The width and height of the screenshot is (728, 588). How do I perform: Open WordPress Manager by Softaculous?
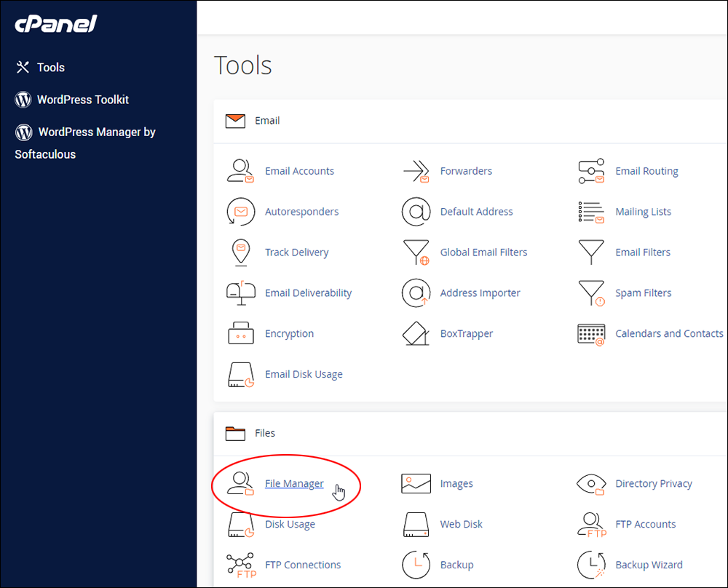(85, 143)
